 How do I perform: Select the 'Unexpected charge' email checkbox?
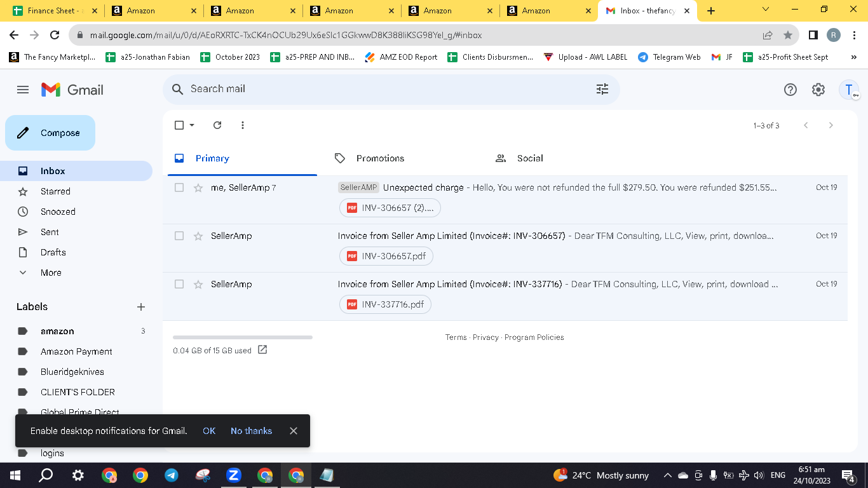(179, 187)
